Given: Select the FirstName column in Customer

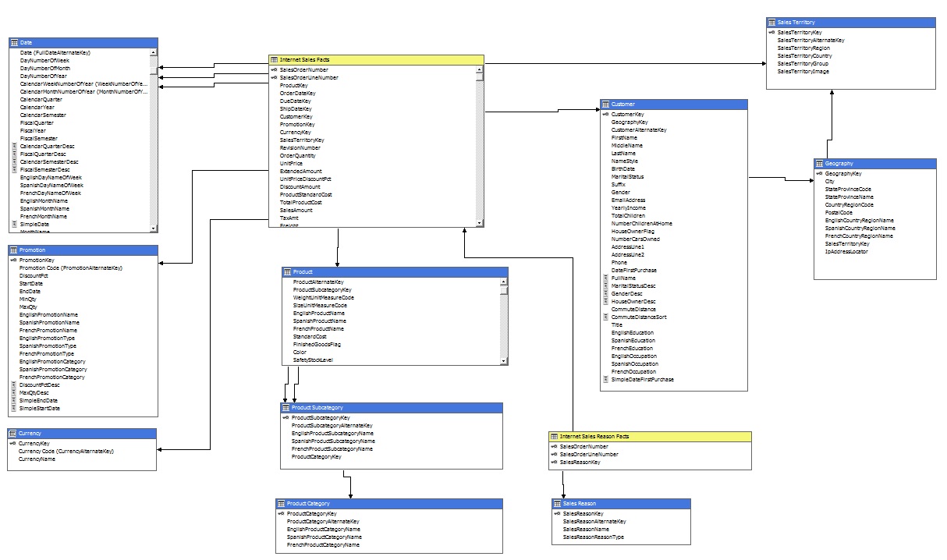Looking at the screenshot, I should pyautogui.click(x=626, y=136).
